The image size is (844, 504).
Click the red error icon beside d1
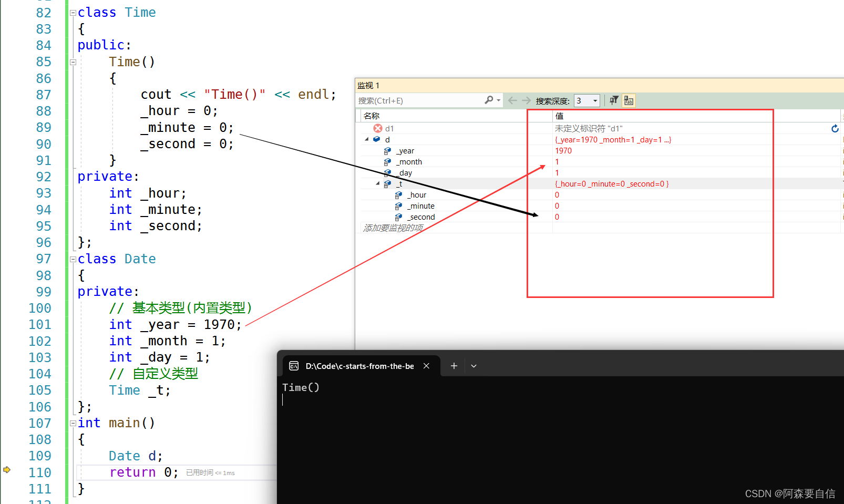point(378,128)
